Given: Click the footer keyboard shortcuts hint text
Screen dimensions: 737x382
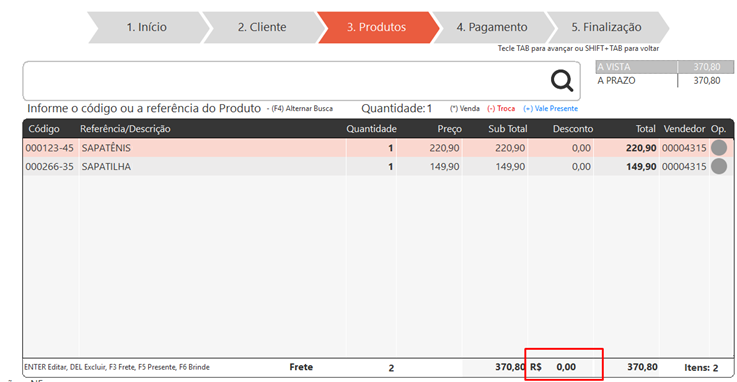Looking at the screenshot, I should pos(117,367).
